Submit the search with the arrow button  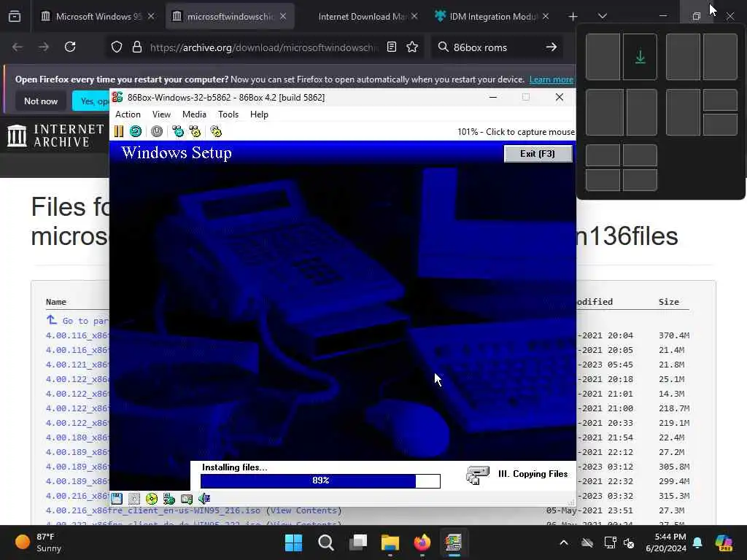click(x=551, y=47)
